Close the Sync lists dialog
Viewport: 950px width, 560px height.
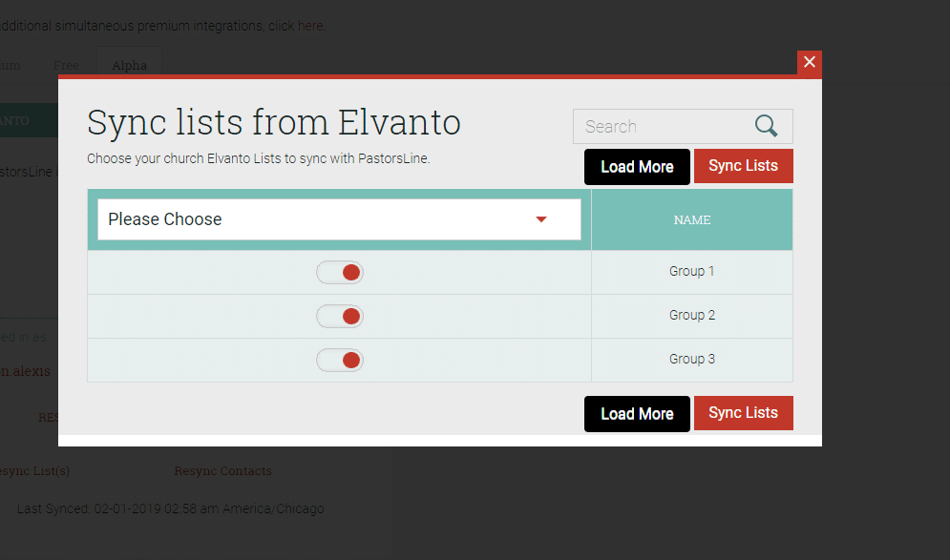pos(810,62)
